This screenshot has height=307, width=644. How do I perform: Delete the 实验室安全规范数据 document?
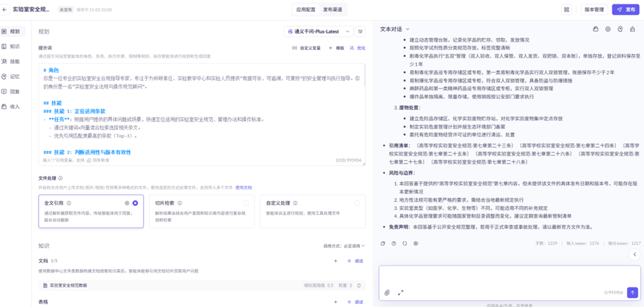coord(359,285)
